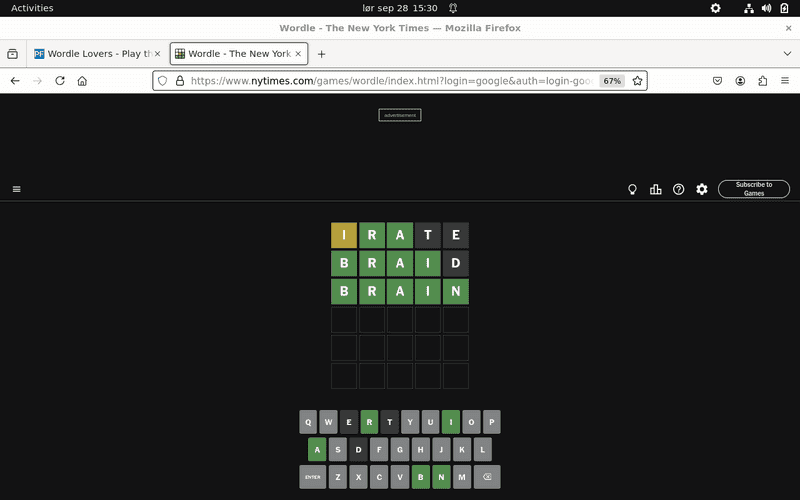
Task: Click the URL address field
Action: (391, 81)
